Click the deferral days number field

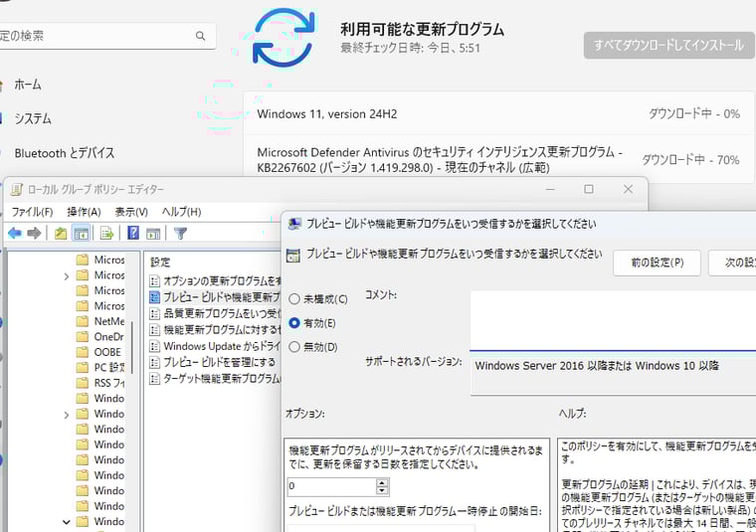(331, 486)
